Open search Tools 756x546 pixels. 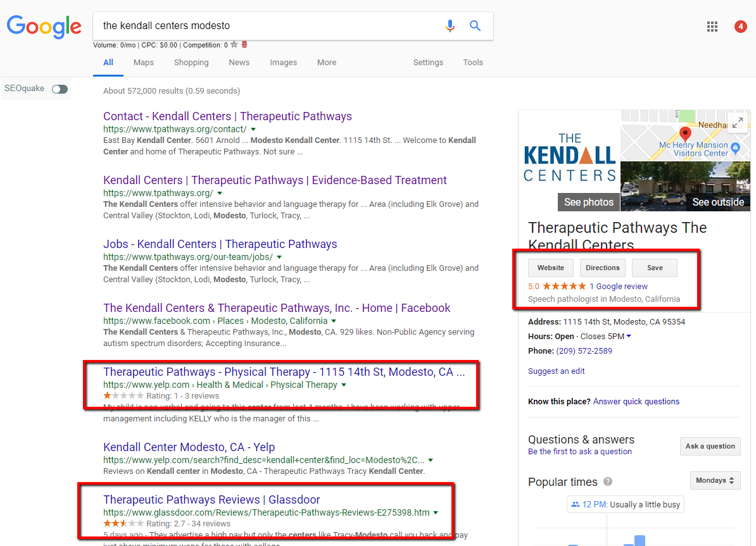tap(473, 63)
